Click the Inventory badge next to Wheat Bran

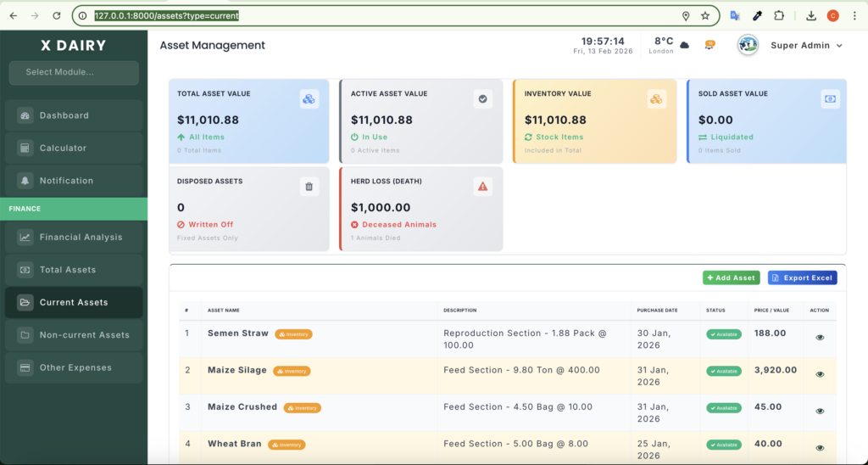point(287,445)
